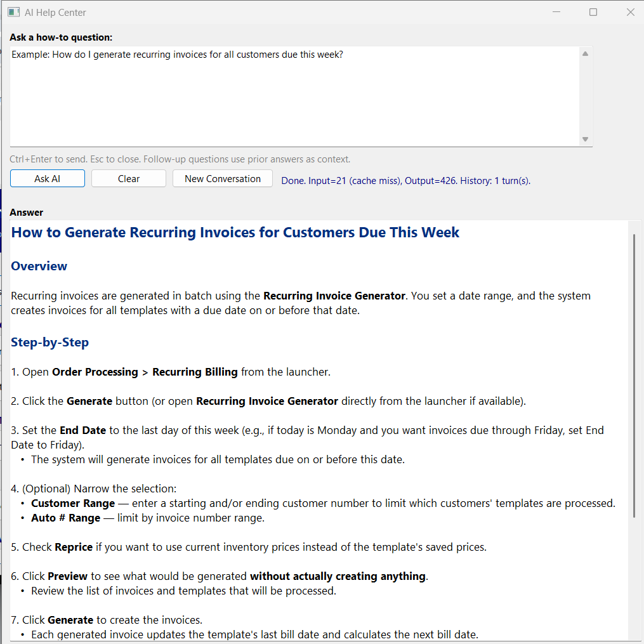Start a New Conversation

pos(222,178)
